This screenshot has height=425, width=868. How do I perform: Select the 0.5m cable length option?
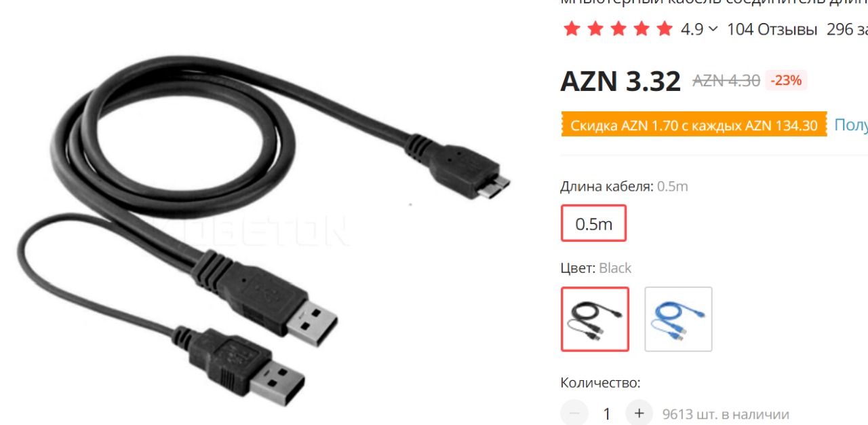pyautogui.click(x=594, y=223)
